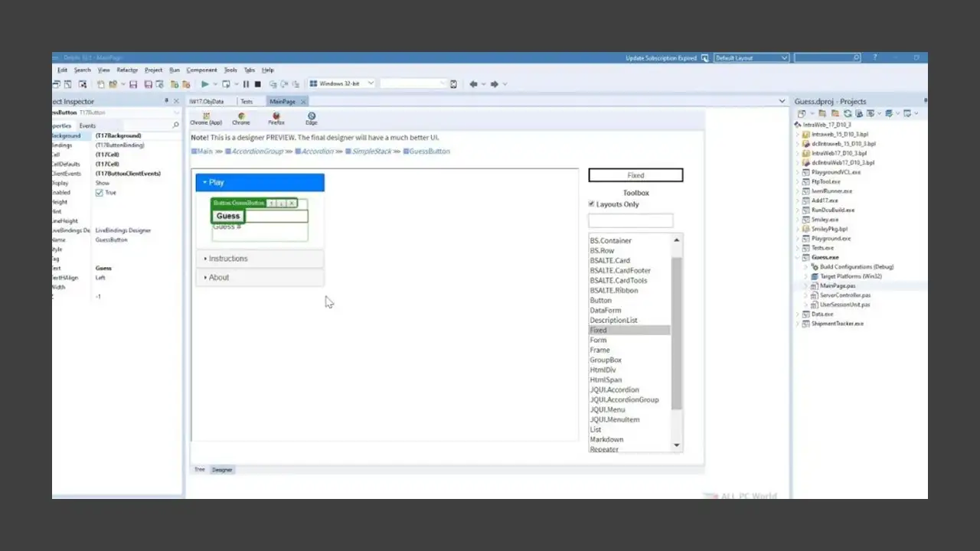Image resolution: width=980 pixels, height=551 pixels.
Task: Click the Chrome (App) preview icon
Action: coord(206,118)
